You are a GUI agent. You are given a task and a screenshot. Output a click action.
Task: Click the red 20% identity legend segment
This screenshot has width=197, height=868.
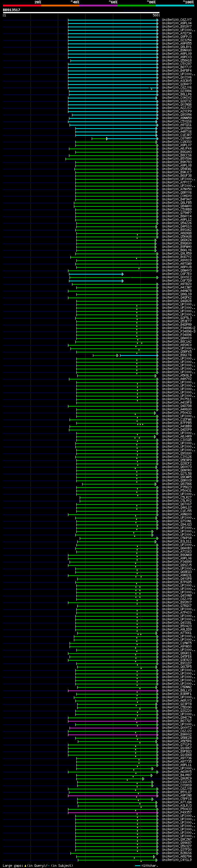(22, 6)
